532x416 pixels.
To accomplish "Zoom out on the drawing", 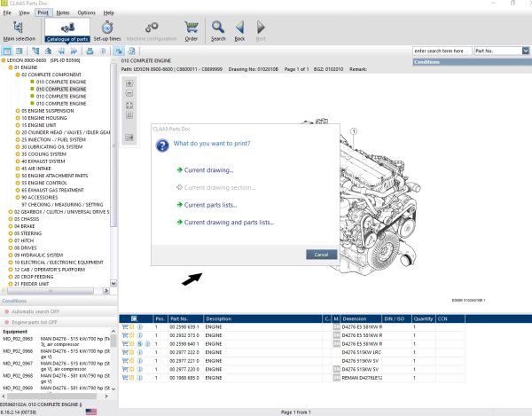I will click(x=129, y=94).
